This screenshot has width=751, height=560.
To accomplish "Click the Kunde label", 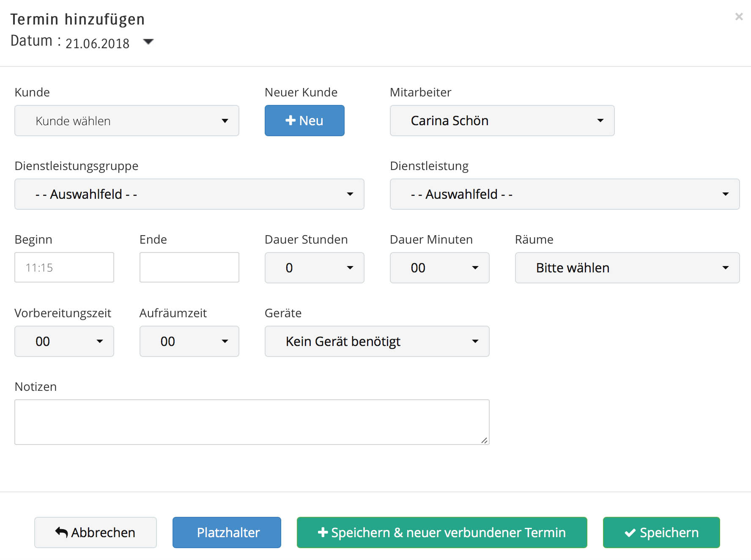I will 32,92.
